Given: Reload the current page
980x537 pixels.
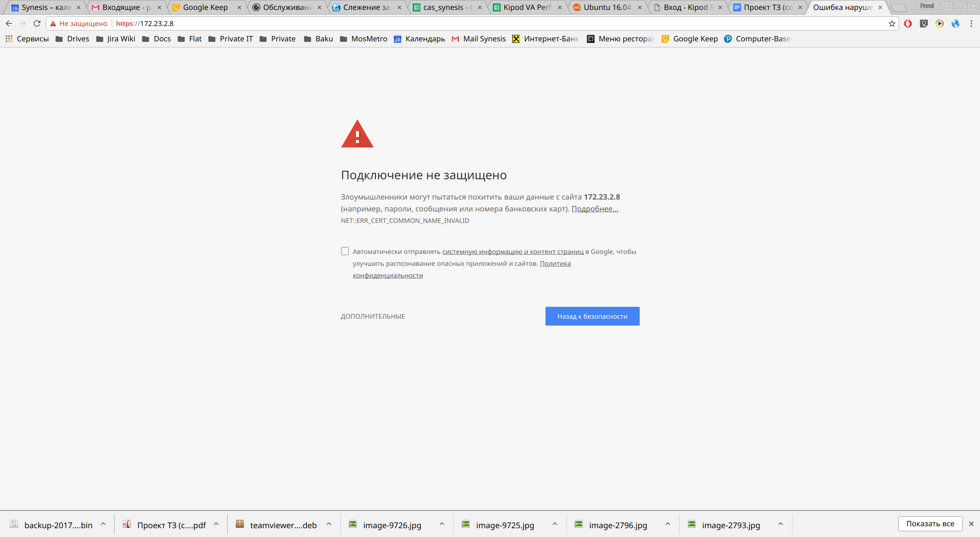Looking at the screenshot, I should pyautogui.click(x=37, y=23).
